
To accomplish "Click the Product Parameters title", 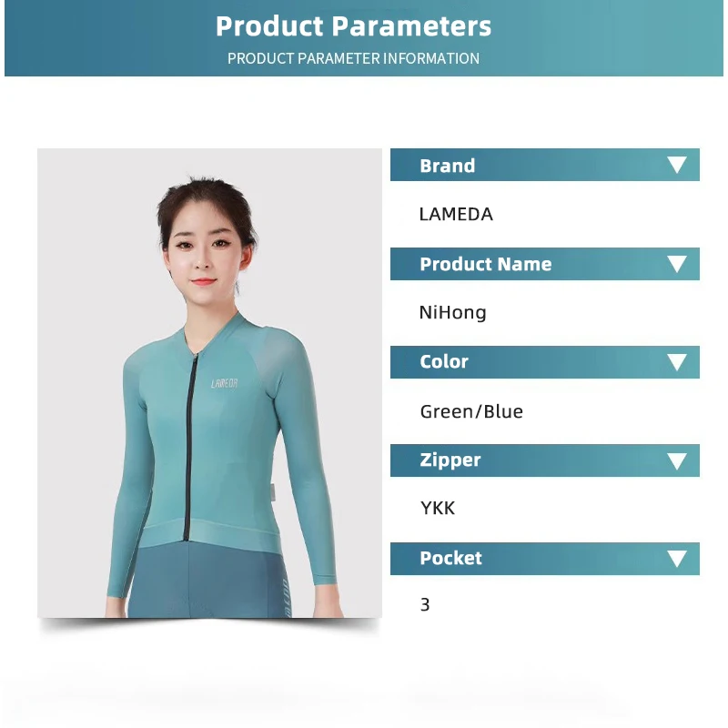I will (353, 26).
